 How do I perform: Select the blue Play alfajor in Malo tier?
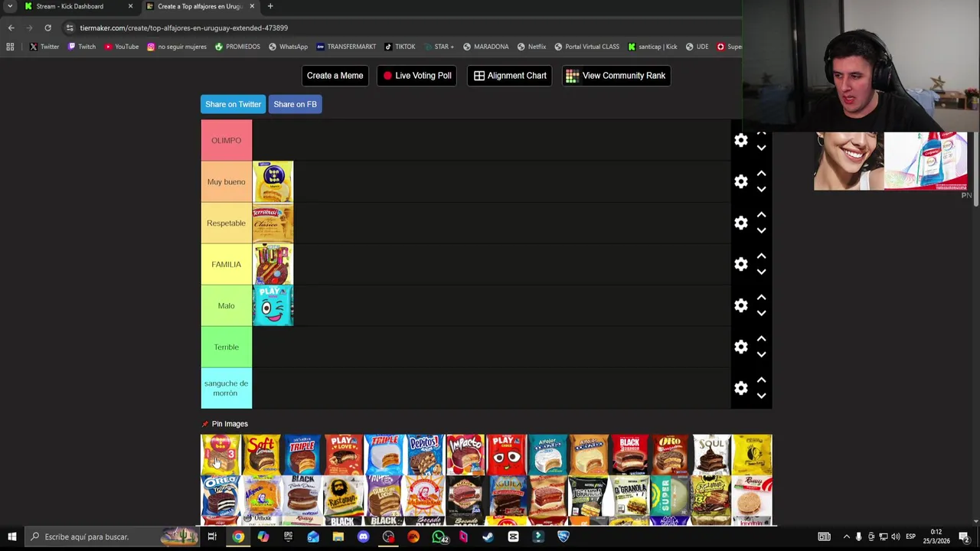tap(273, 305)
